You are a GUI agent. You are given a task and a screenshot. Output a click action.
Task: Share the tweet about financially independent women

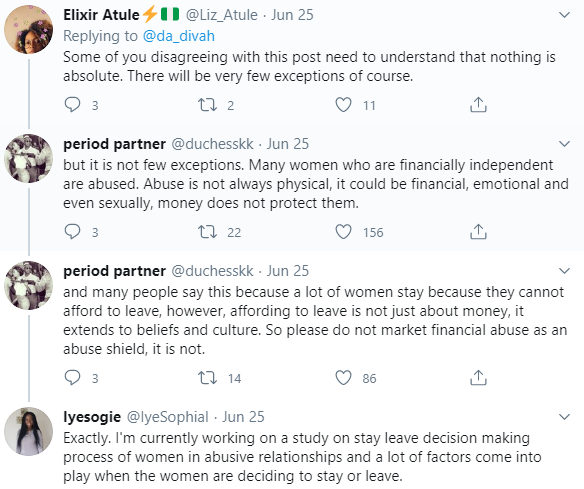pyautogui.click(x=478, y=232)
